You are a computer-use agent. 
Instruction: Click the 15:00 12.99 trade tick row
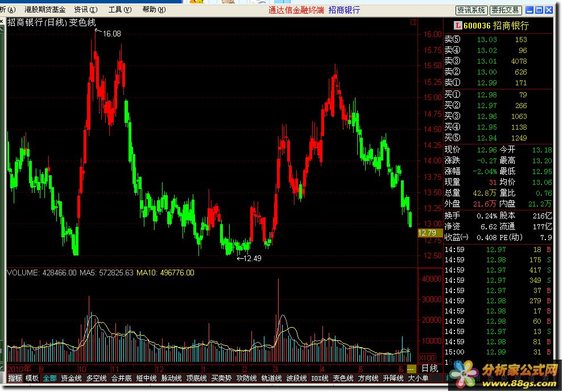coord(498,352)
